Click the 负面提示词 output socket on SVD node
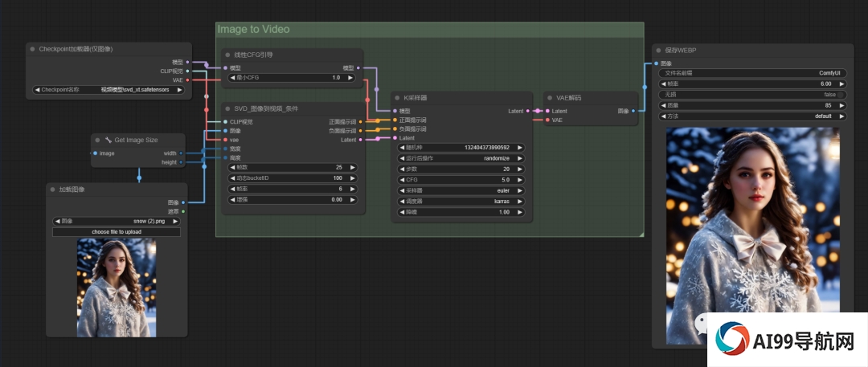868x367 pixels. 361,131
